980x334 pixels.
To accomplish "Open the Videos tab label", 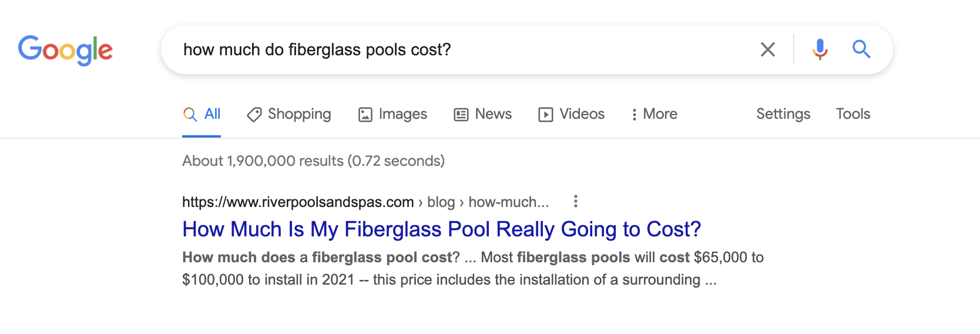I will click(x=582, y=114).
